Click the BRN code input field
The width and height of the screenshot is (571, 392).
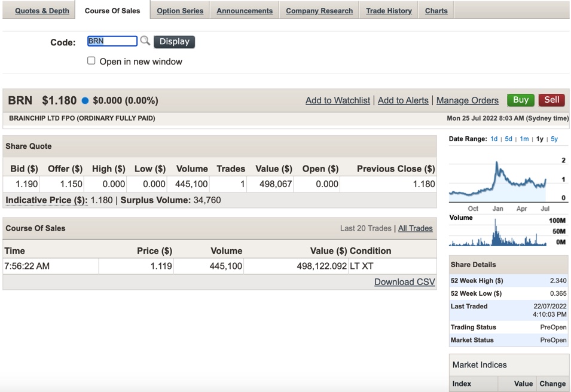(x=112, y=41)
